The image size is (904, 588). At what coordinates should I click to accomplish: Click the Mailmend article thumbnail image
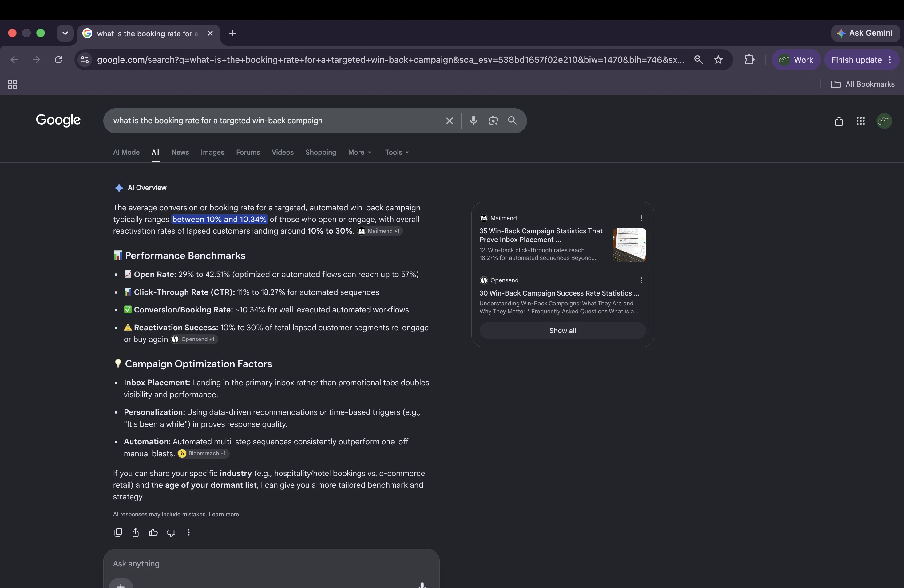pos(629,245)
